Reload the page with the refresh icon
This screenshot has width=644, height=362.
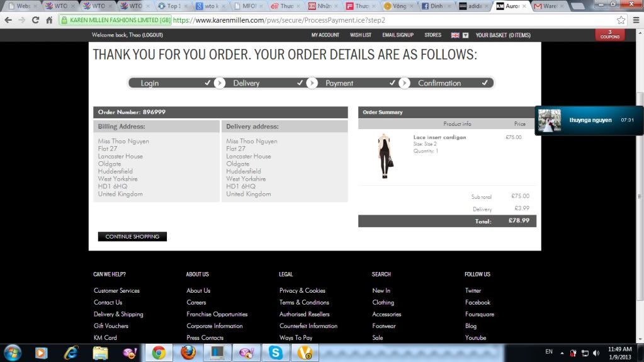pos(35,20)
